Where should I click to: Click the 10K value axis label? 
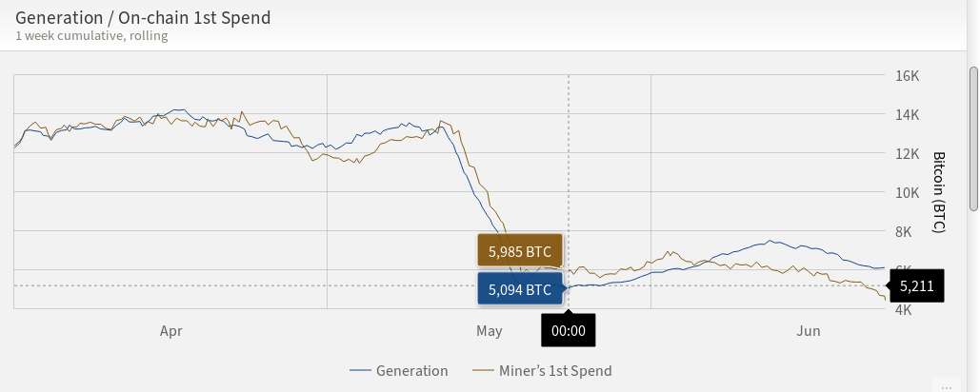(x=907, y=192)
